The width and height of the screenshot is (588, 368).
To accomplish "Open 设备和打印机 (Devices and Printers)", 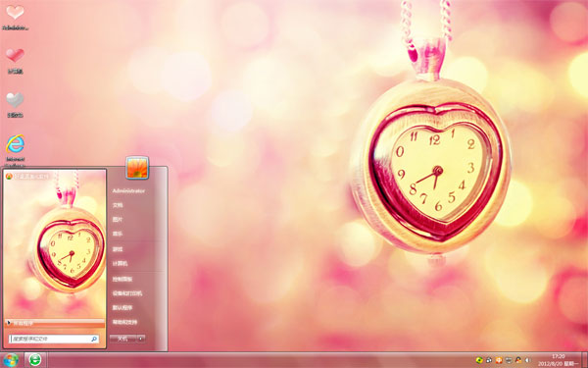I will (x=127, y=293).
